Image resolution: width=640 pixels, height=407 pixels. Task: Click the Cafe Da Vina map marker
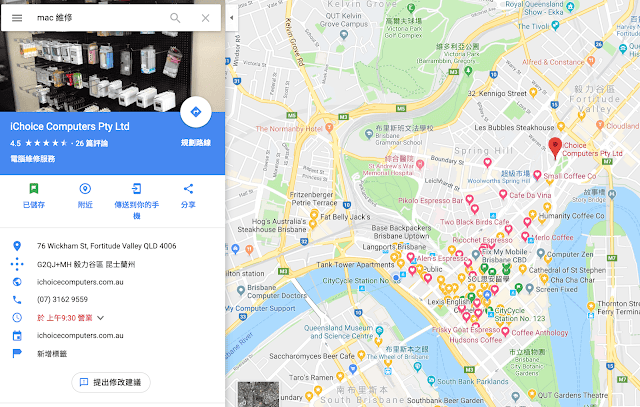point(503,194)
